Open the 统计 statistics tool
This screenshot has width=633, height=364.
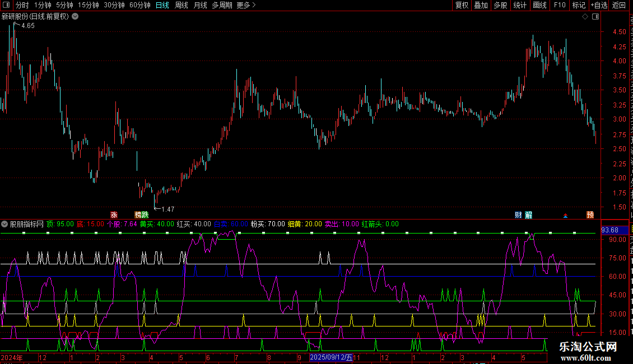click(x=519, y=5)
